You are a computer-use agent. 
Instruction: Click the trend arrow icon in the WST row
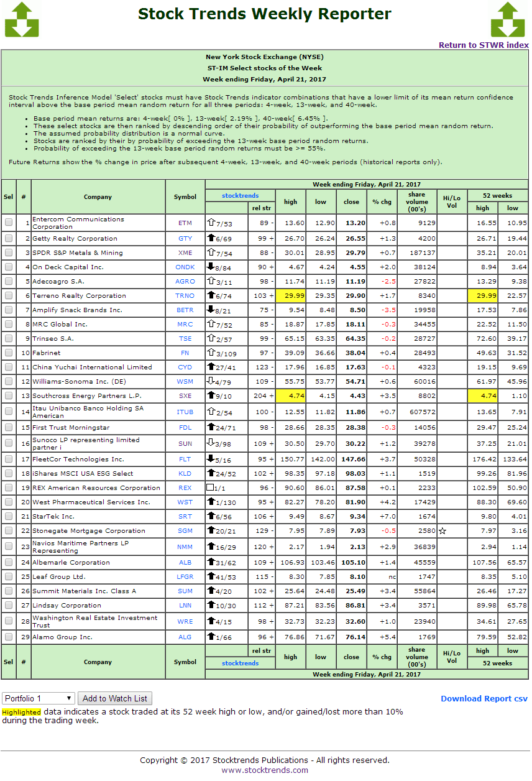pos(211,502)
